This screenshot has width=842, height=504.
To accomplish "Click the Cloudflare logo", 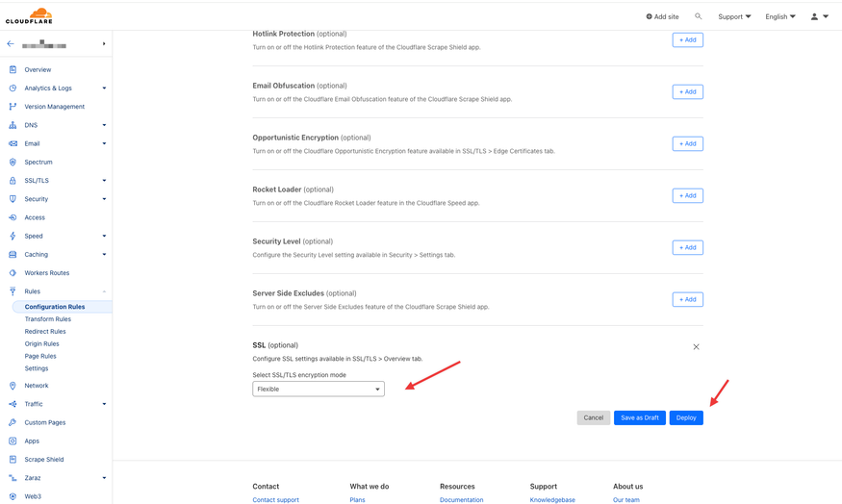I will 29,15.
